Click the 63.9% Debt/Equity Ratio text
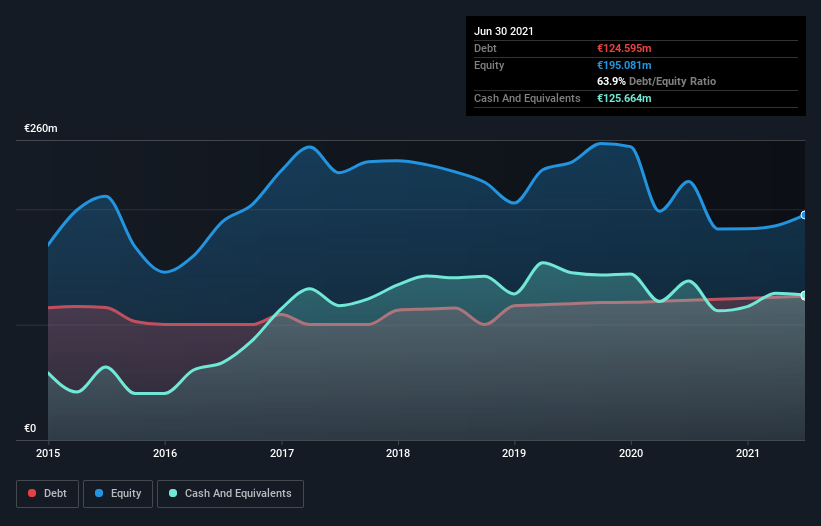 coord(657,81)
